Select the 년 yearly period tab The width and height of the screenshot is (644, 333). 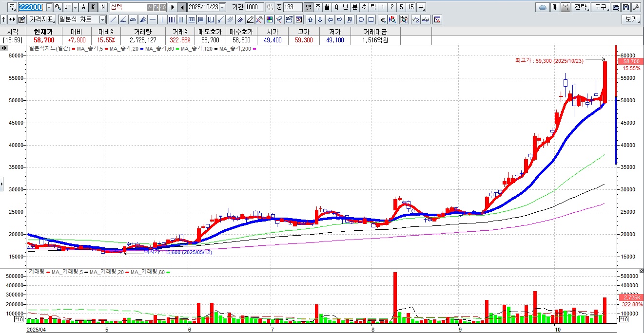click(345, 7)
